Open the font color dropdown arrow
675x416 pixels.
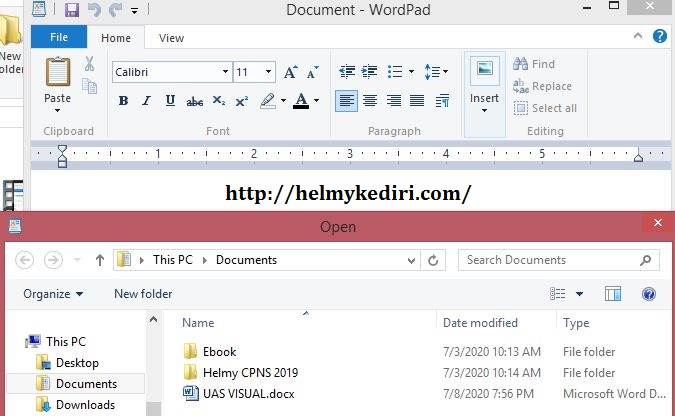[316, 101]
